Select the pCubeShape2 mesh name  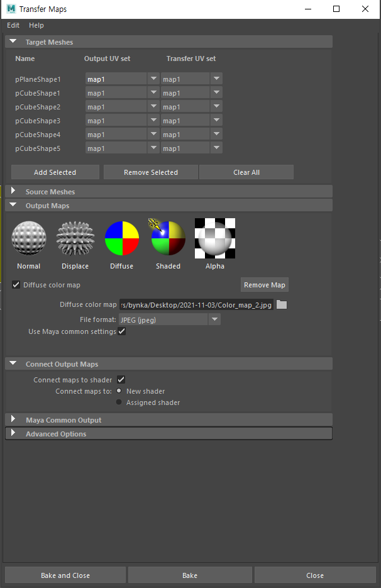tap(38, 107)
